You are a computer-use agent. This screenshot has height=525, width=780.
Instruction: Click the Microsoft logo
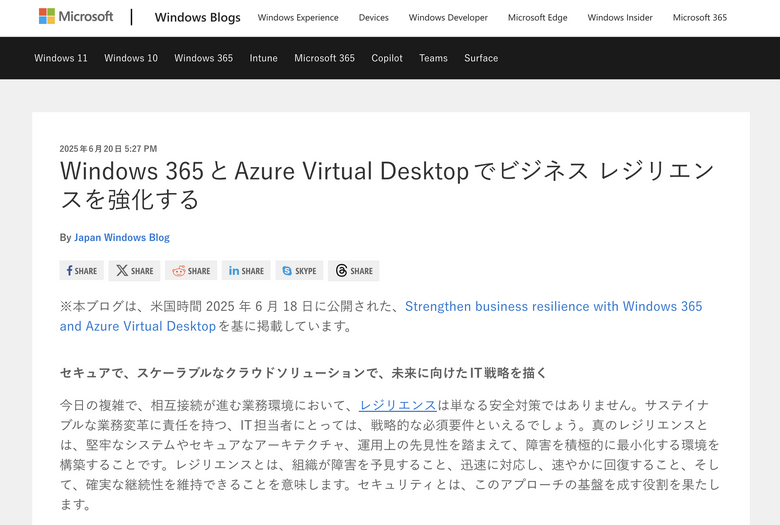click(76, 16)
